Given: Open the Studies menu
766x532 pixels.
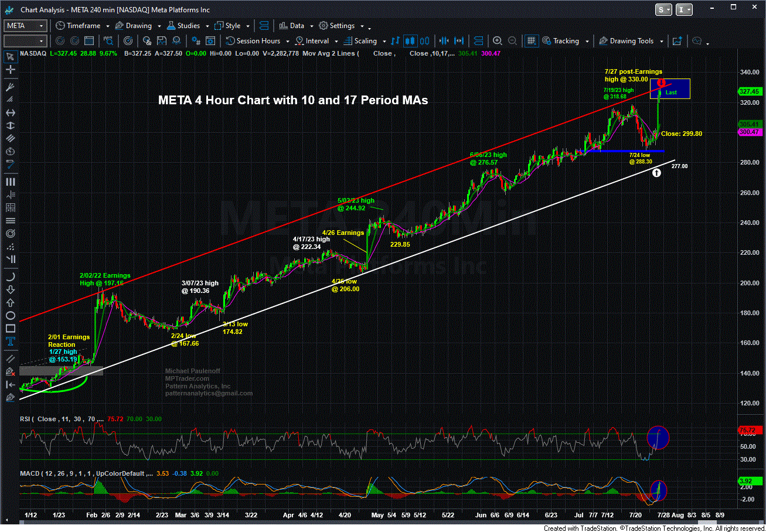Looking at the screenshot, I should [183, 26].
